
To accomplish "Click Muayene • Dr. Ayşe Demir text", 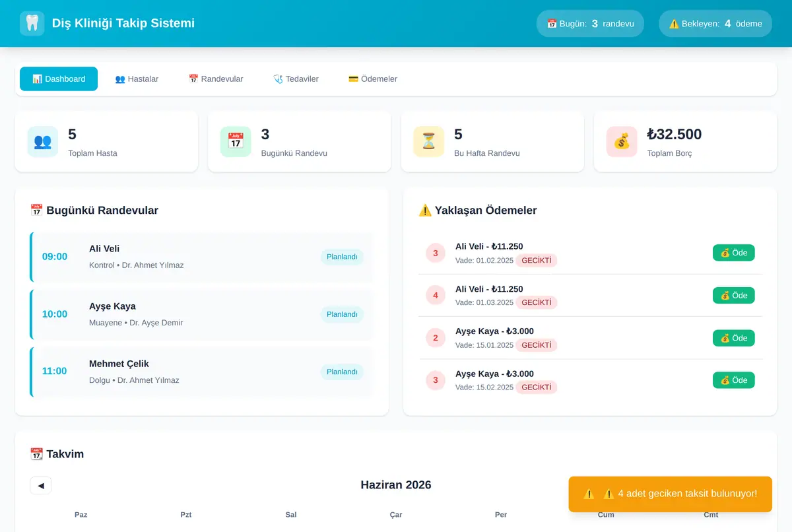I will [x=136, y=323].
